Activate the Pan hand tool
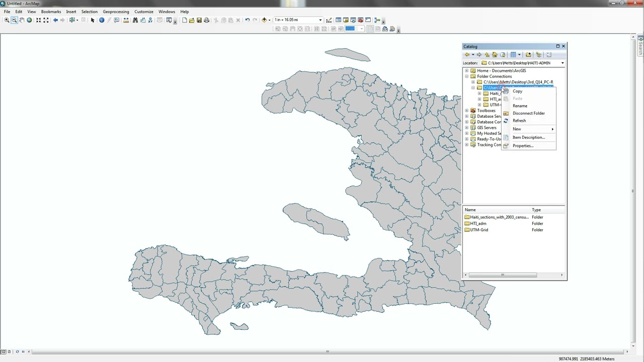 click(22, 20)
